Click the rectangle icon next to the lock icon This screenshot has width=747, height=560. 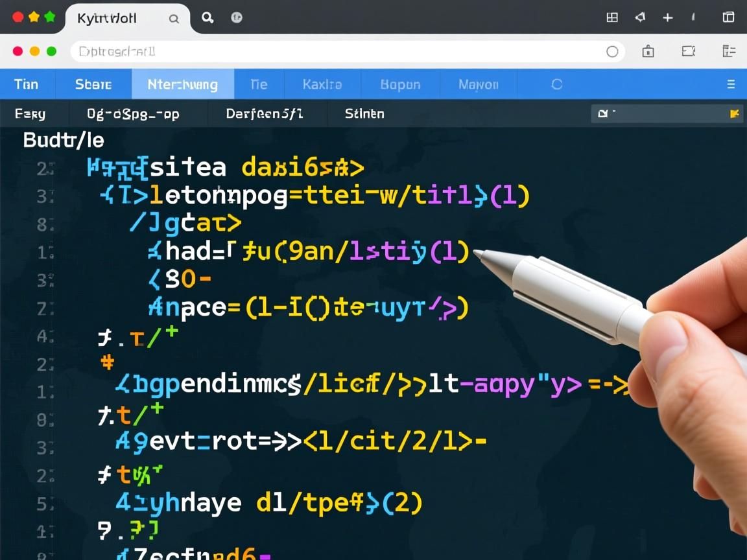688,51
